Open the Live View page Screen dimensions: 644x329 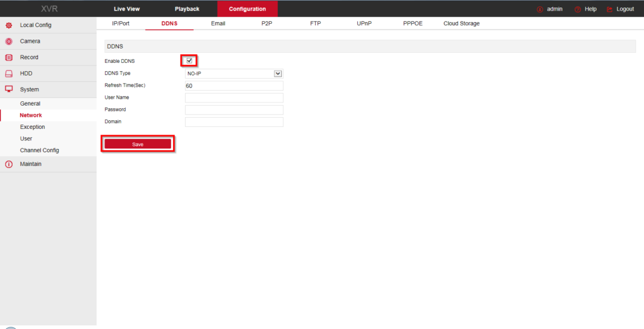point(126,9)
